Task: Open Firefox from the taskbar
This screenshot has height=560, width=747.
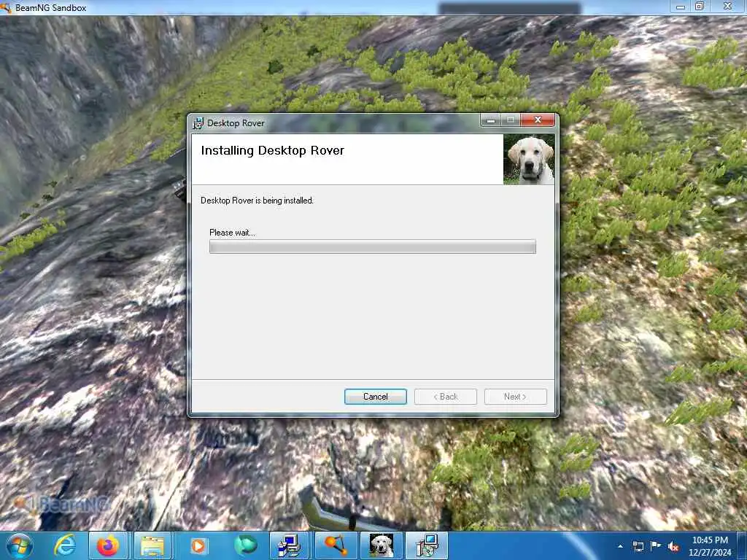Action: [108, 545]
